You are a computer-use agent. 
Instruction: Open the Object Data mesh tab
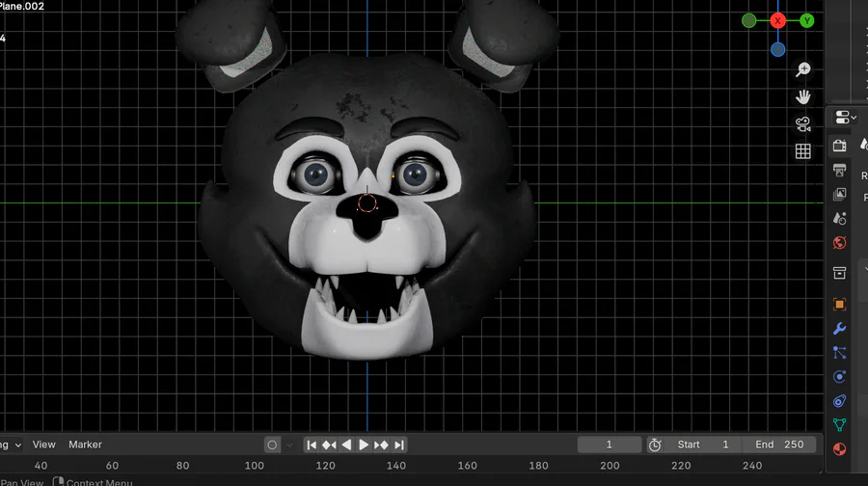pos(840,424)
